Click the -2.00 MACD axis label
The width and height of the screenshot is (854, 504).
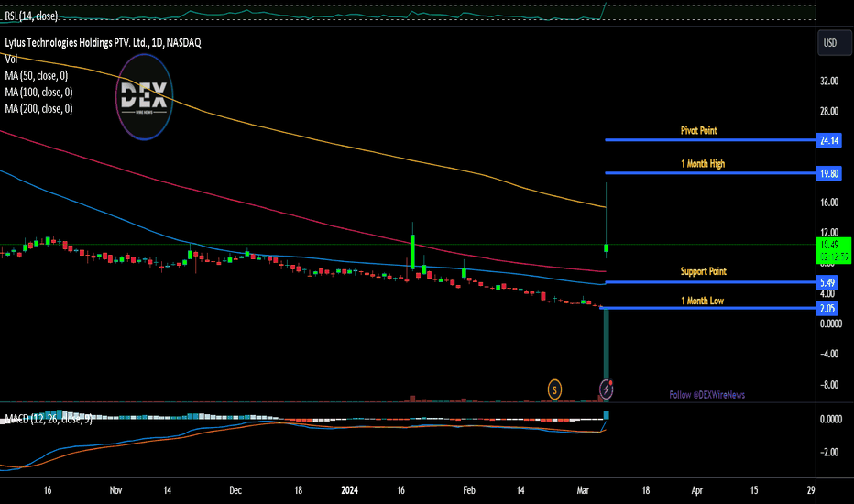(x=829, y=453)
